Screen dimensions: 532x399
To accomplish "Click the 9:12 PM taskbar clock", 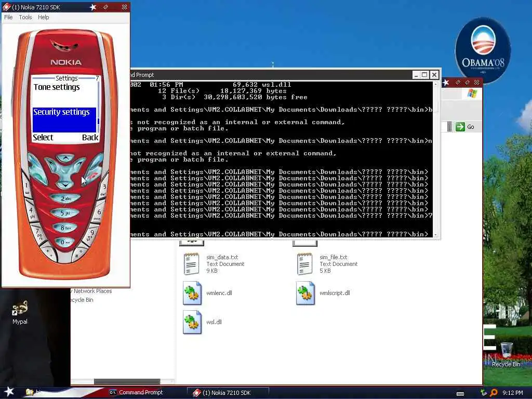I will click(x=512, y=393).
